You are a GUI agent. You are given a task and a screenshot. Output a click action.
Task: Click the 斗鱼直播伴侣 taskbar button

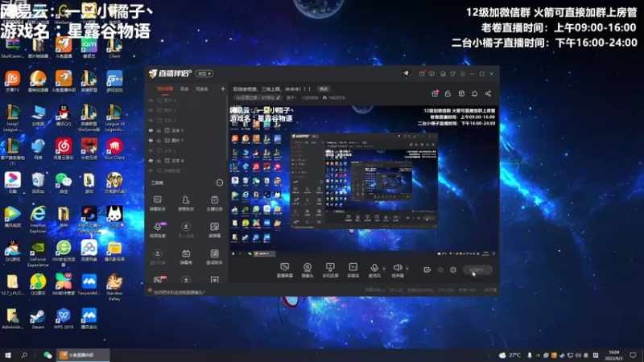84,355
